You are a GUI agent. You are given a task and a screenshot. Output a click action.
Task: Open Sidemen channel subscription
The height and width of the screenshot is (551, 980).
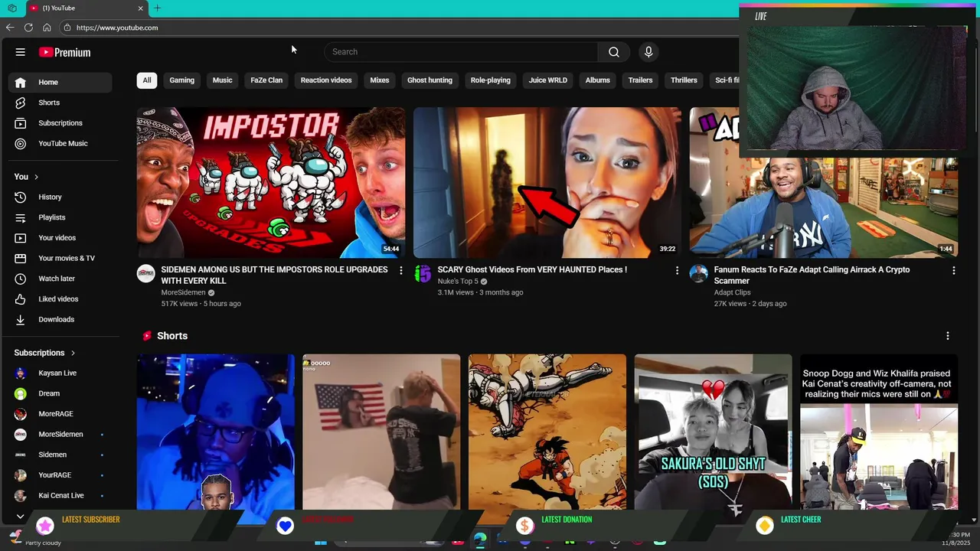60,455
